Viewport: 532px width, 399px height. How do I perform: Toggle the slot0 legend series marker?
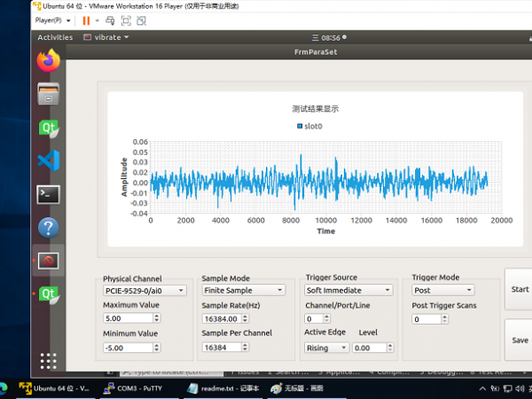[x=299, y=126]
